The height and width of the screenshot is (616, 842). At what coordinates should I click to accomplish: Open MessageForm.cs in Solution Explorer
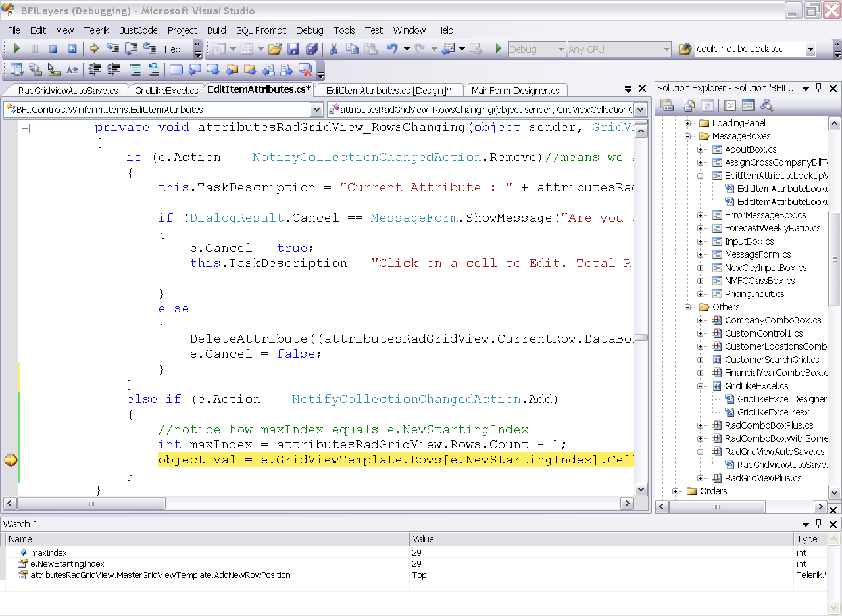coord(757,254)
